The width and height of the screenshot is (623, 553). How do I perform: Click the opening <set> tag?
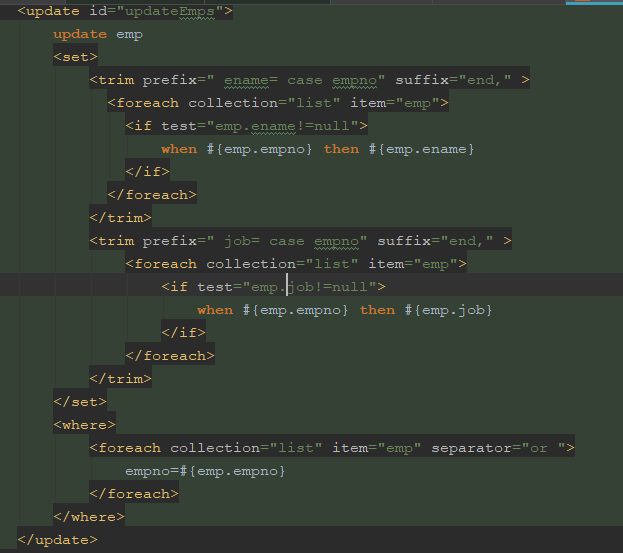(x=75, y=57)
